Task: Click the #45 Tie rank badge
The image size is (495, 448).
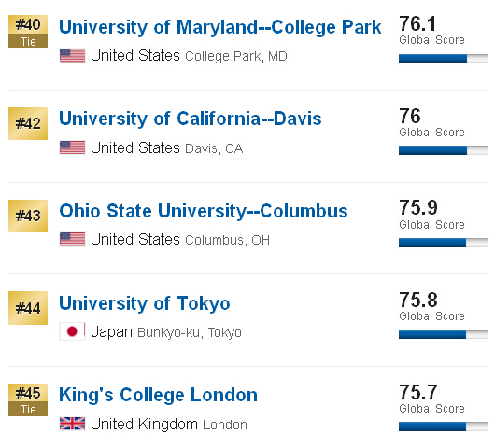Action: tap(28, 399)
